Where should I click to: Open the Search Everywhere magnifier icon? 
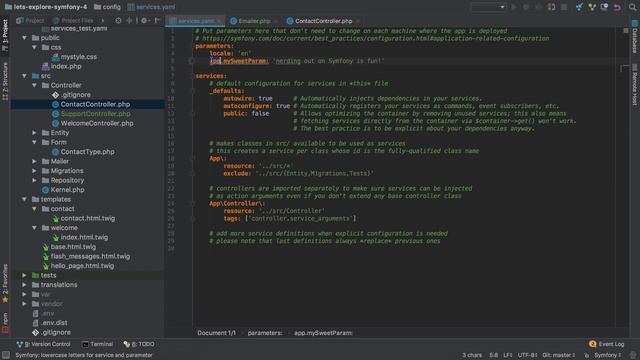point(632,7)
